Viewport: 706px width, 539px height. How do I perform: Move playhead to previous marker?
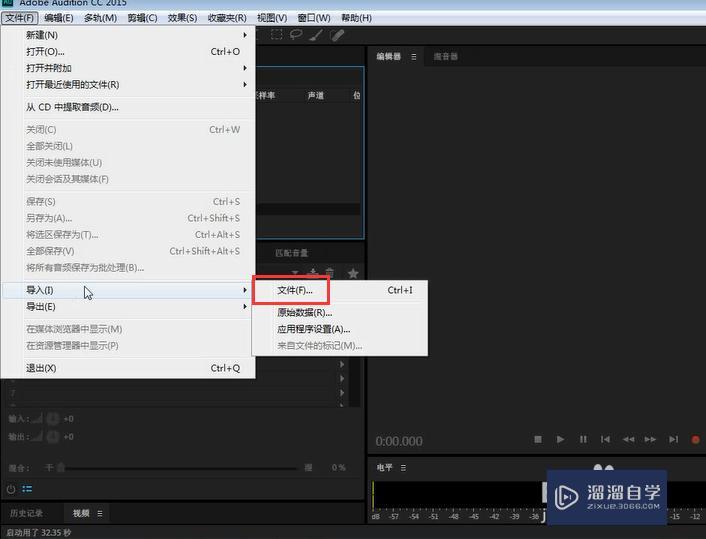605,439
